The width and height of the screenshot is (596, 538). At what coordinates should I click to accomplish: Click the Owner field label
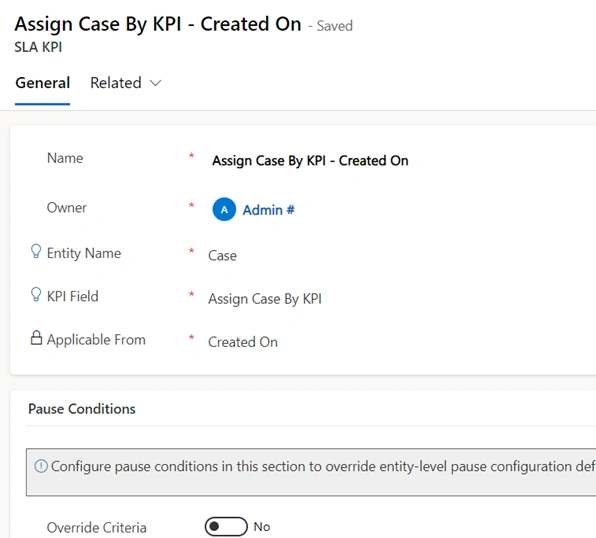[67, 208]
